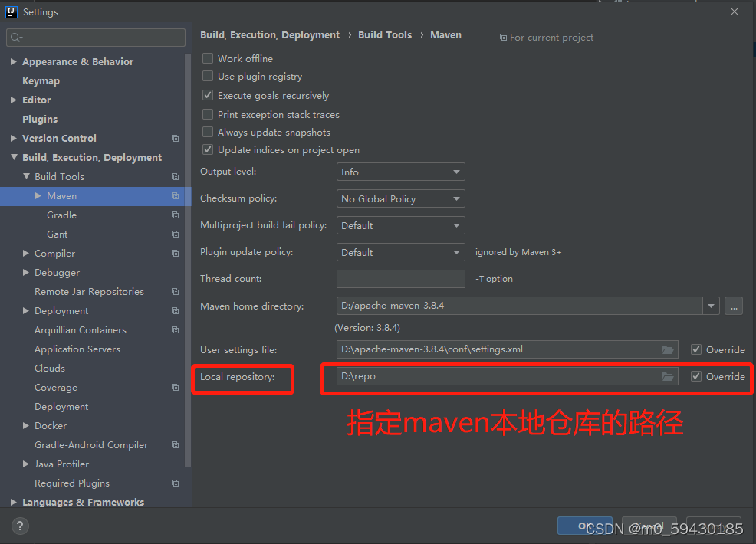Open the Output level dropdown
This screenshot has height=544, width=756.
tap(401, 172)
